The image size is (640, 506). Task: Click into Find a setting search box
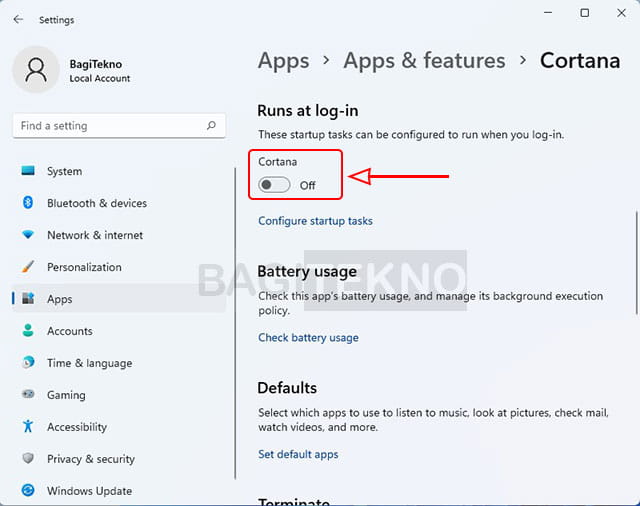pyautogui.click(x=119, y=126)
